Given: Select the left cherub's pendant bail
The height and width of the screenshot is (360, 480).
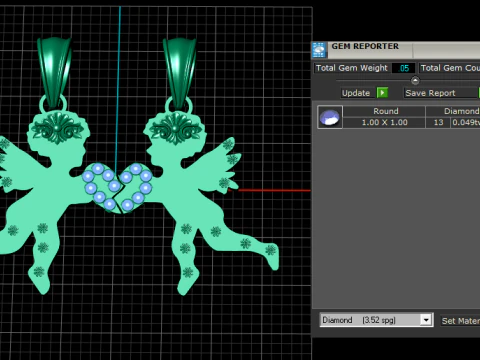Looking at the screenshot, I should point(54,72).
